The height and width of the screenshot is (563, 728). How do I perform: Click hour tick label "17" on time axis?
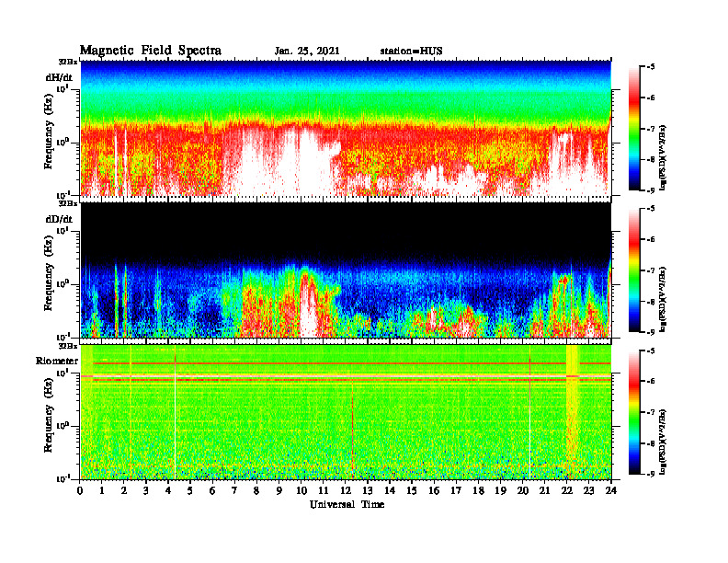pos(456,491)
